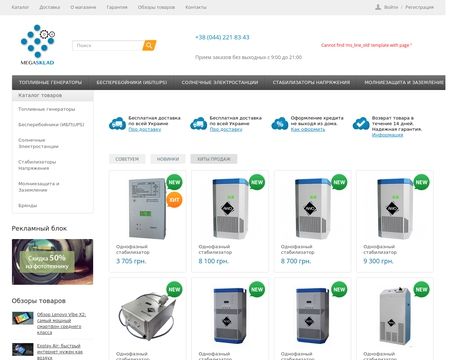Select Солнечные Электростанции in sidebar catalog
The image size is (450, 360).
pos(38,143)
